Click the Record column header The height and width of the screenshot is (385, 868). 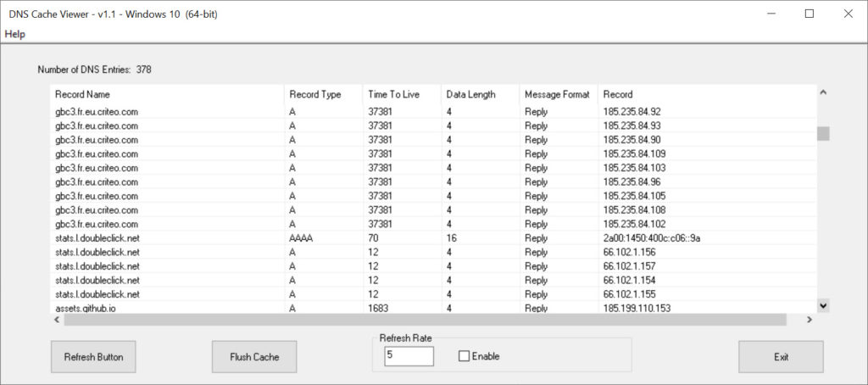(x=708, y=95)
